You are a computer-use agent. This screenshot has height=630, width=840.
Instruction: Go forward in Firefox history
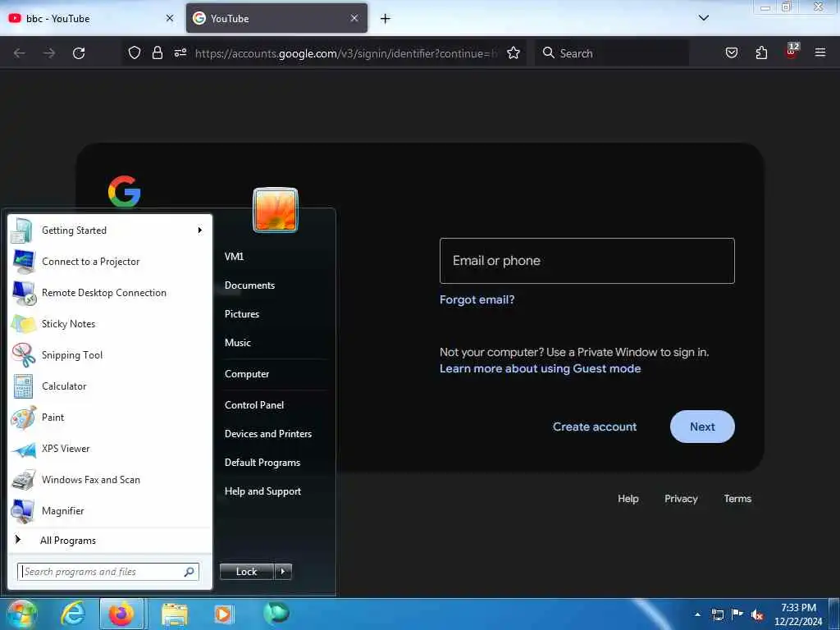coord(49,53)
